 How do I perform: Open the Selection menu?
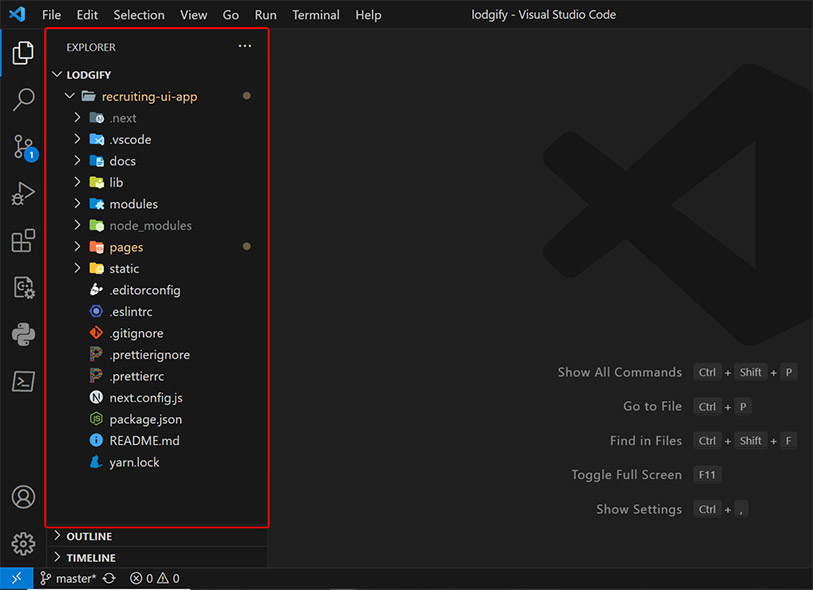[139, 15]
